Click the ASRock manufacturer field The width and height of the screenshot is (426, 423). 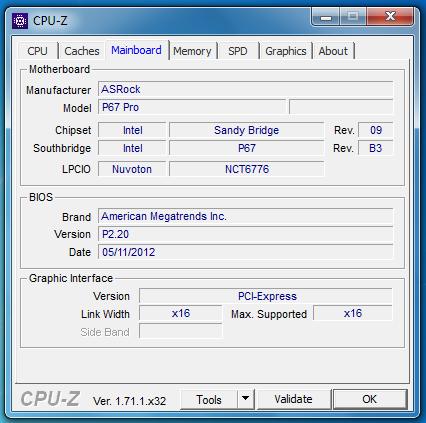coord(246,89)
